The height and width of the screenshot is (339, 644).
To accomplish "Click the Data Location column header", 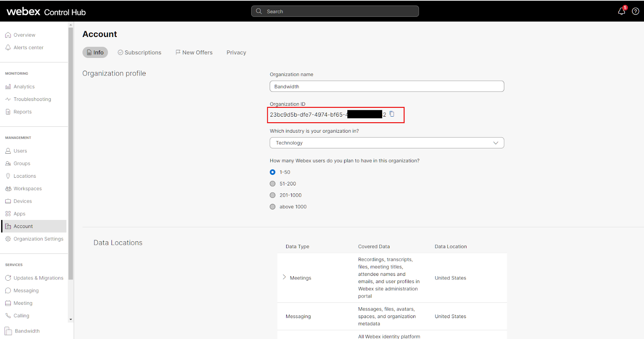I will [x=451, y=247].
